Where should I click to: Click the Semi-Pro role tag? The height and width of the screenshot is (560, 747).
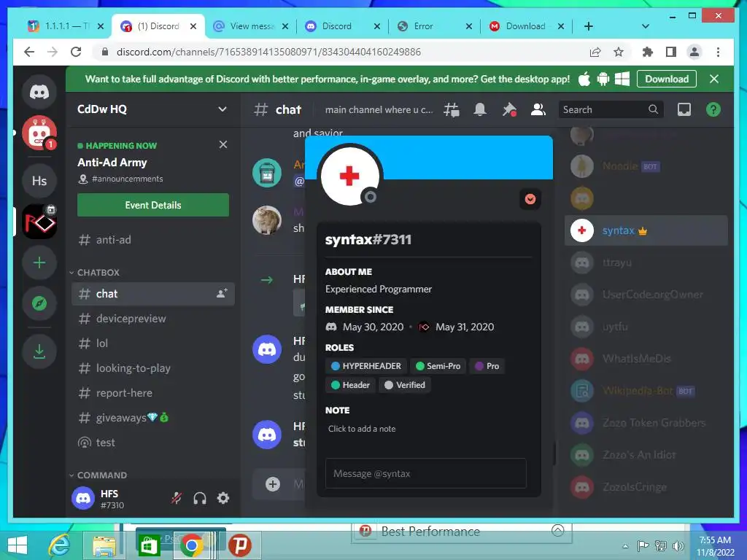(438, 366)
